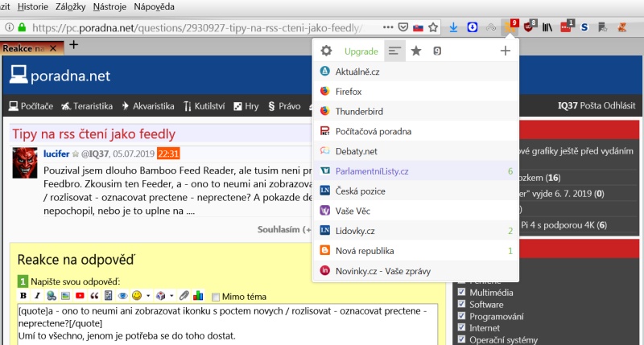The height and width of the screenshot is (345, 644).
Task: Insert smiley face emoticon
Action: (x=137, y=295)
